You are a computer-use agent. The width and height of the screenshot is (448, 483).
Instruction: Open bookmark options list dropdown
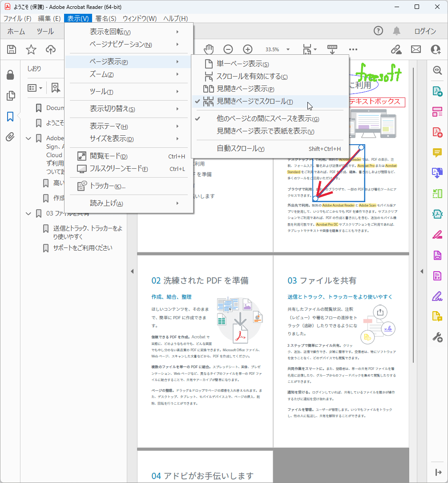[x=35, y=88]
